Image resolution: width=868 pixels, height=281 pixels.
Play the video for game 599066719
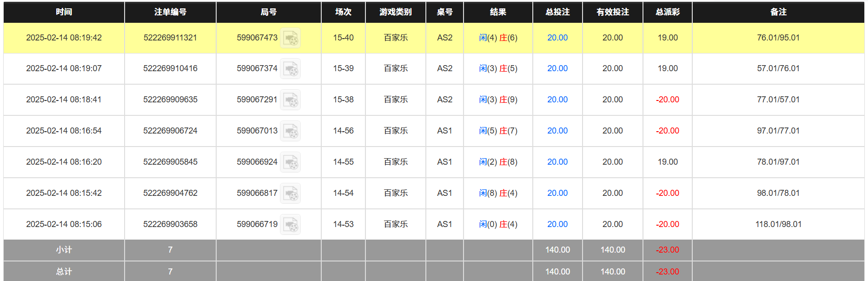[291, 224]
